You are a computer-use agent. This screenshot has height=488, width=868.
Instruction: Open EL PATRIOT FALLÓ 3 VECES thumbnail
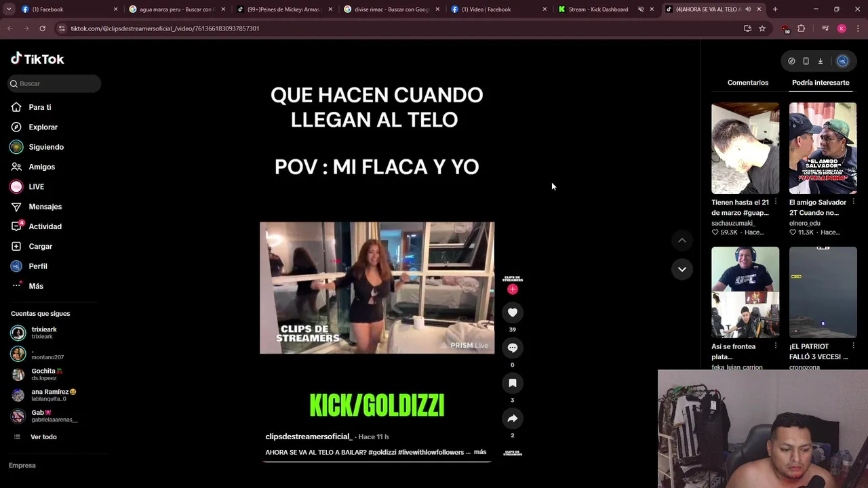[x=823, y=292]
